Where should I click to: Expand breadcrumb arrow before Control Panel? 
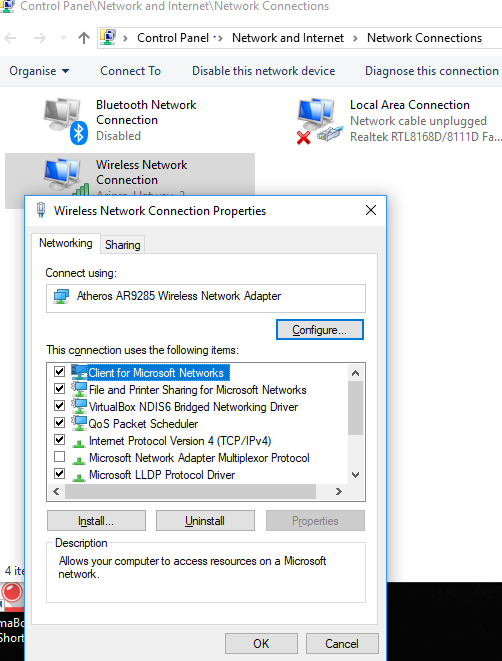click(125, 38)
